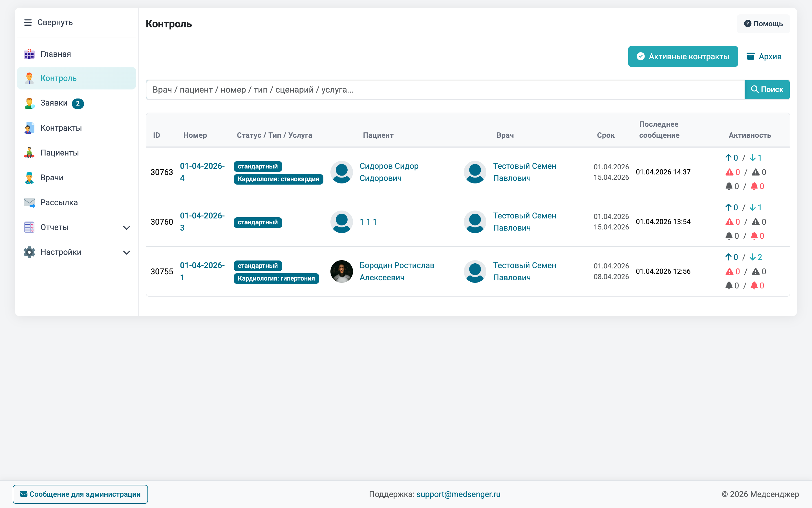Image resolution: width=812 pixels, height=508 pixels.
Task: Click black bell icon in row 30755
Action: [x=729, y=286]
